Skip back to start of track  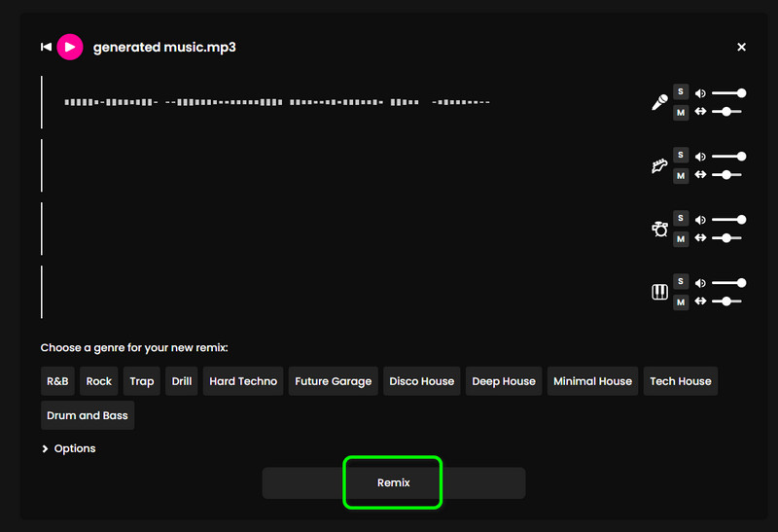point(46,47)
